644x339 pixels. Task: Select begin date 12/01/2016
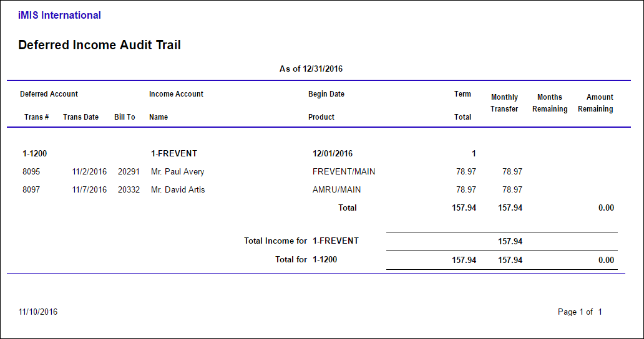pos(332,154)
